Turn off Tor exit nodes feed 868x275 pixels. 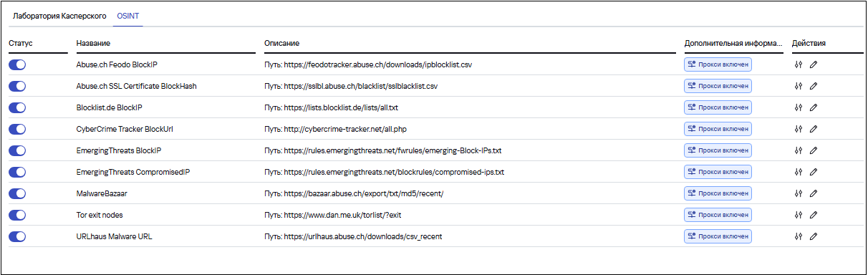click(x=17, y=215)
